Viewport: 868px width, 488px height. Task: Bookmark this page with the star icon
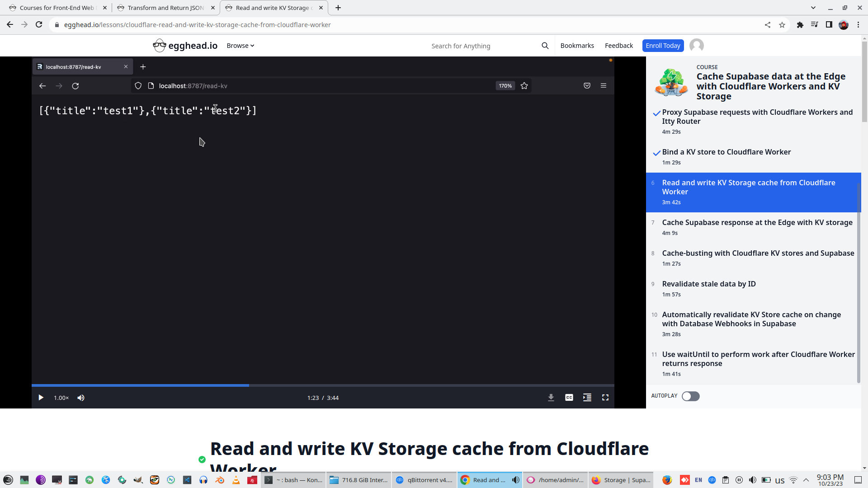782,25
